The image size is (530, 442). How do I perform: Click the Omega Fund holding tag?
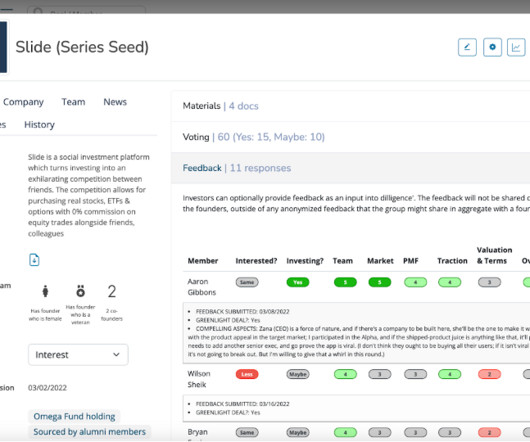click(74, 416)
